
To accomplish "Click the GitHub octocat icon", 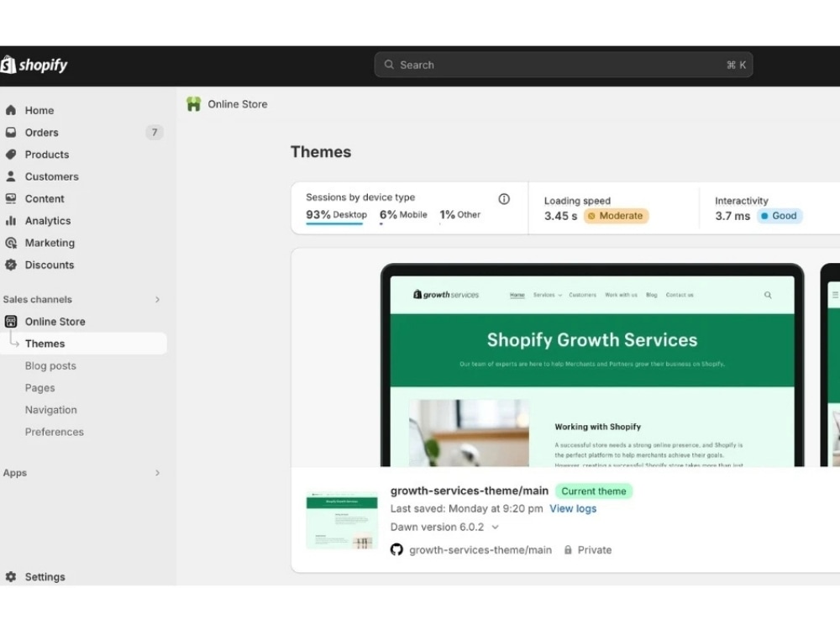I will click(396, 550).
